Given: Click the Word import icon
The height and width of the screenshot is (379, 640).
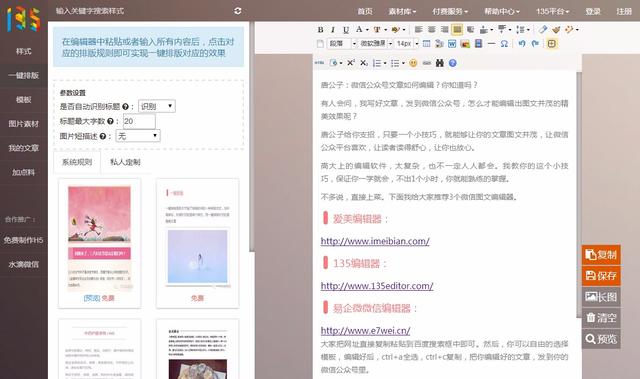Looking at the screenshot, I should click(x=452, y=44).
